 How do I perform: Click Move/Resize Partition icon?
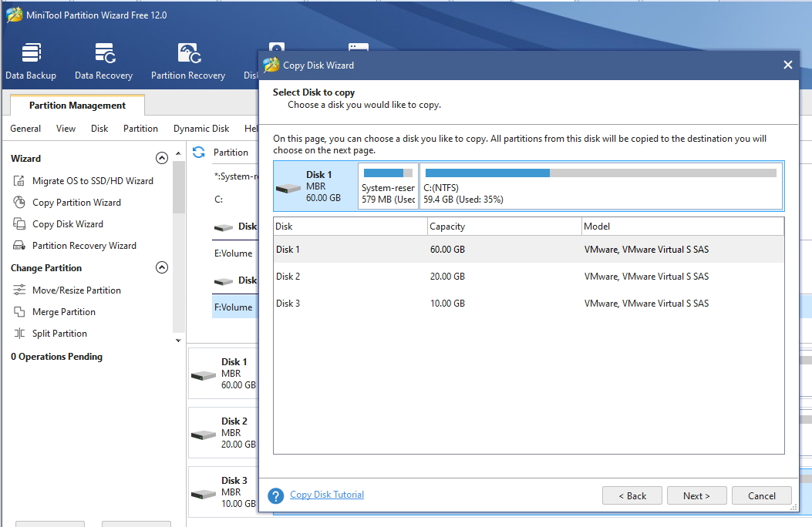tap(19, 290)
